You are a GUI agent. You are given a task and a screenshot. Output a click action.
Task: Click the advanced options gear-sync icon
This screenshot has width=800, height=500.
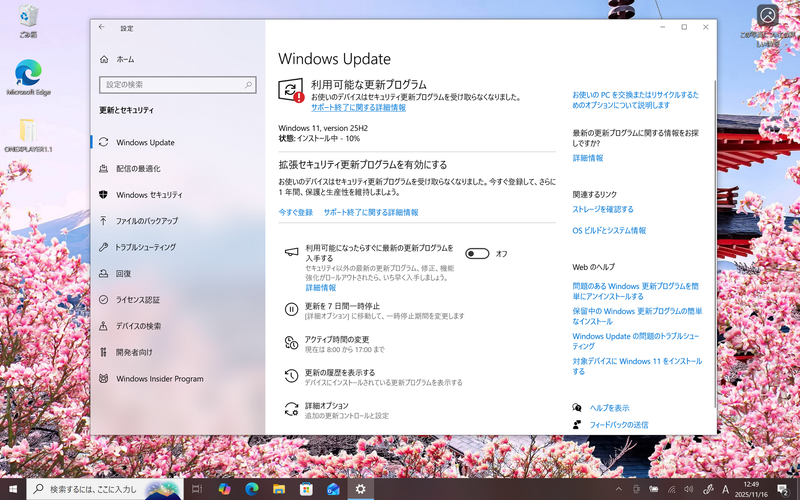(291, 409)
